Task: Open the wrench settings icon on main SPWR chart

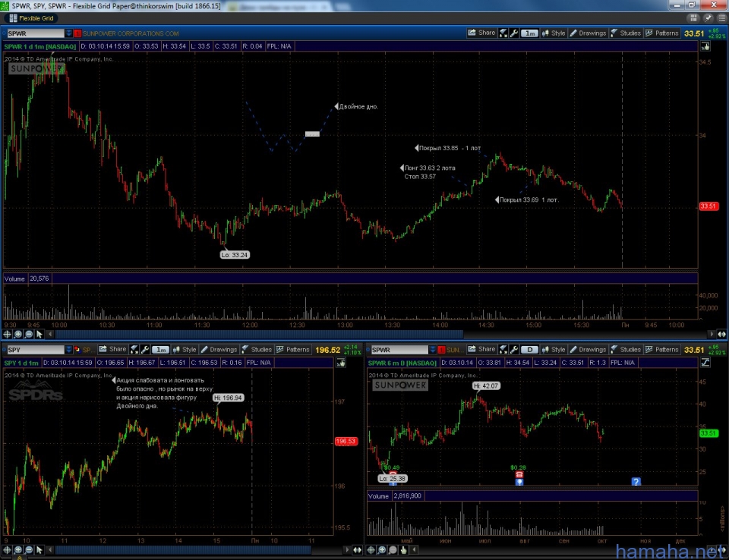Action: (514, 33)
